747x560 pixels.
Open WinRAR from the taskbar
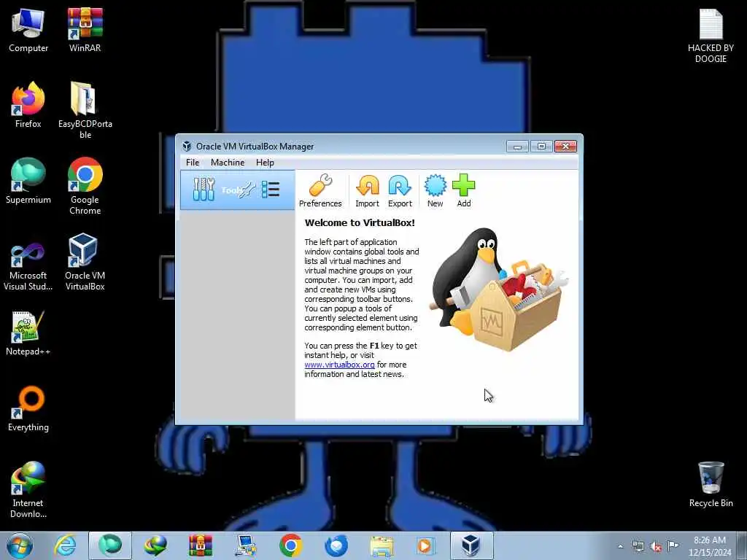tap(201, 545)
